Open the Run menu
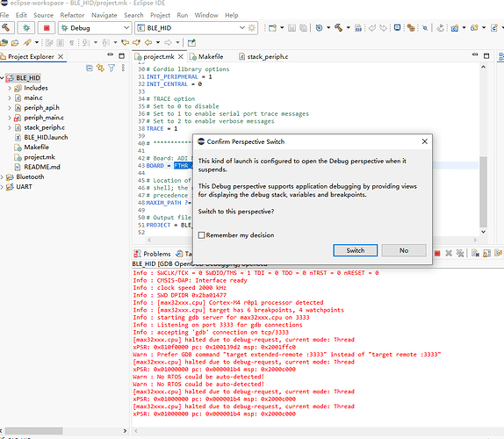This screenshot has width=504, height=439. 183,15
